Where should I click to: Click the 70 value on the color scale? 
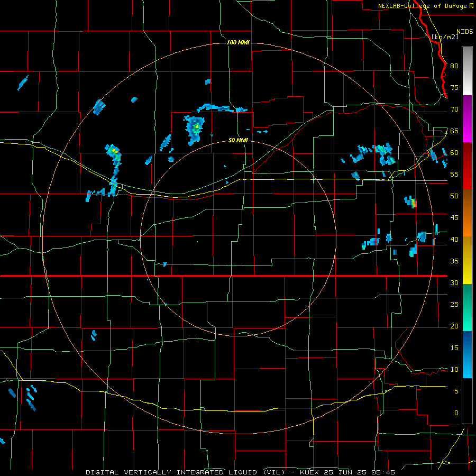coord(454,109)
